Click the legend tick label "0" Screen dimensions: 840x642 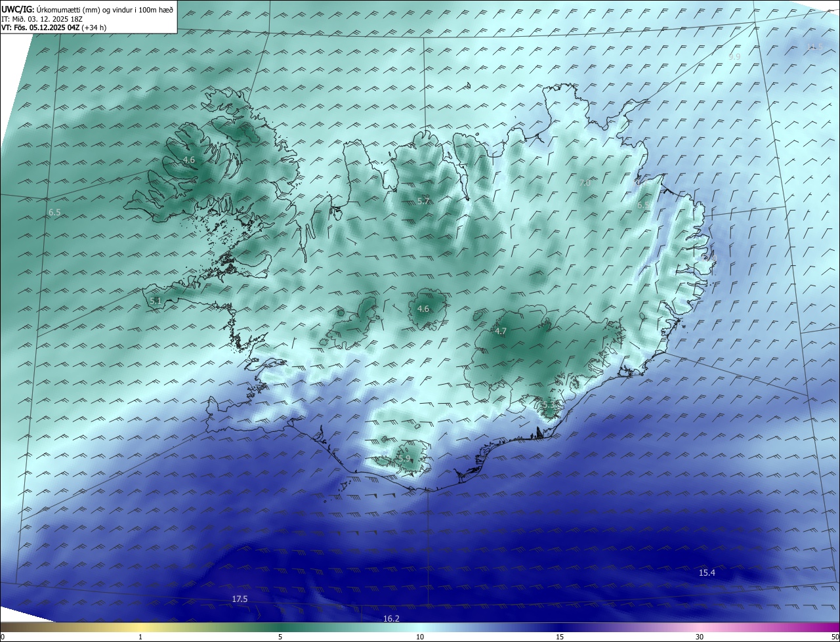click(x=2, y=637)
